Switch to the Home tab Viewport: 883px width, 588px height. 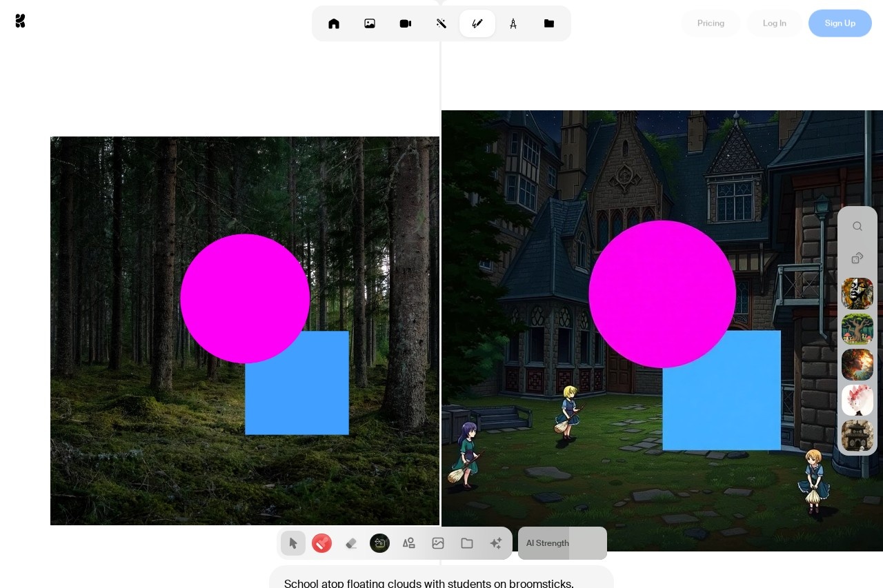pyautogui.click(x=334, y=23)
